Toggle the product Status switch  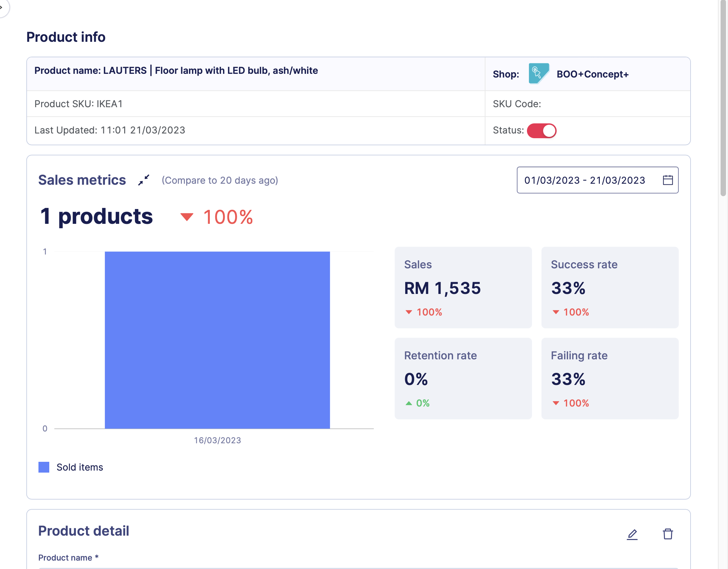click(541, 131)
